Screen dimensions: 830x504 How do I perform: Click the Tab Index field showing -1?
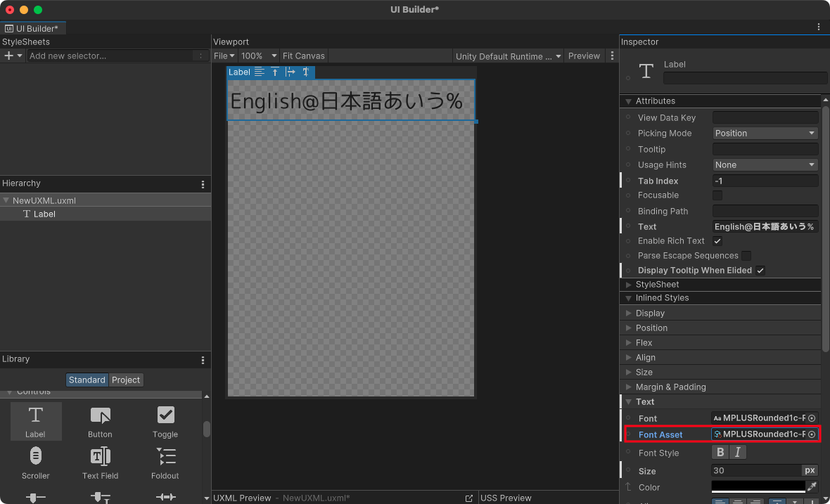(x=765, y=181)
